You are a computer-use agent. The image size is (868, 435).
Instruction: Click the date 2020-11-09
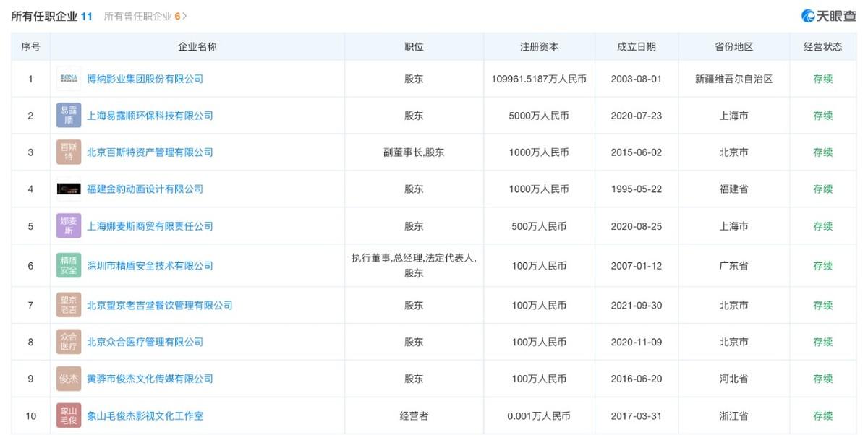(637, 342)
